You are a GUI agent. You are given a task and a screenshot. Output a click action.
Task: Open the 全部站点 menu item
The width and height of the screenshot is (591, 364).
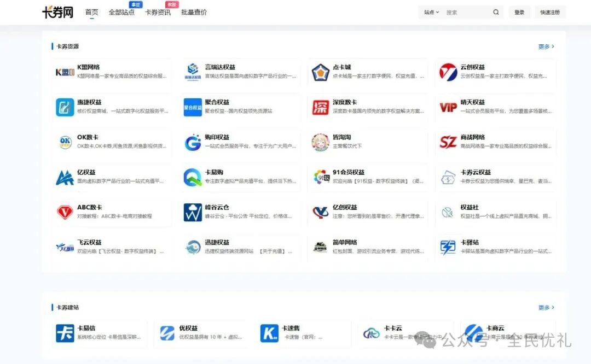[121, 12]
